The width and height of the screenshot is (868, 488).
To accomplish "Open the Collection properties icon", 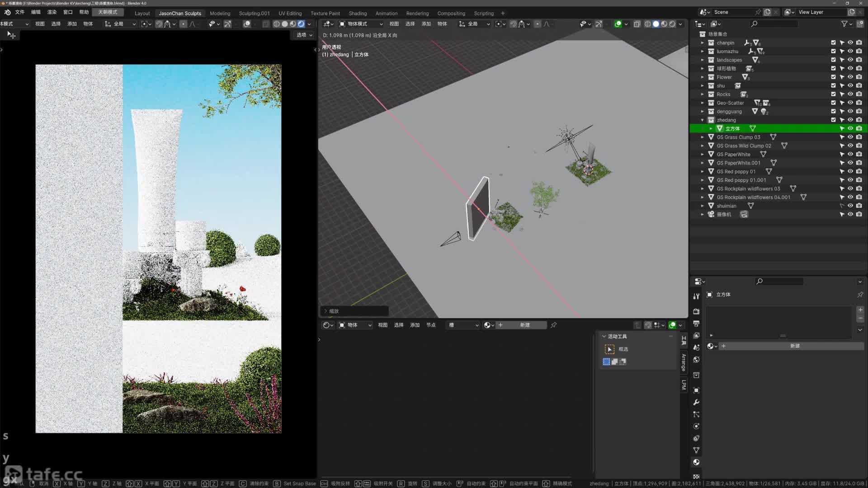I will pyautogui.click(x=696, y=375).
